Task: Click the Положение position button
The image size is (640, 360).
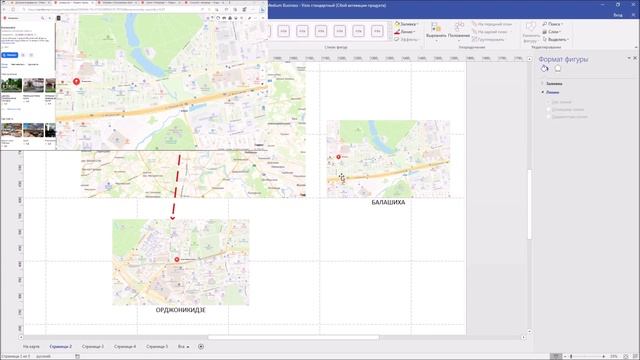Action: pyautogui.click(x=459, y=31)
